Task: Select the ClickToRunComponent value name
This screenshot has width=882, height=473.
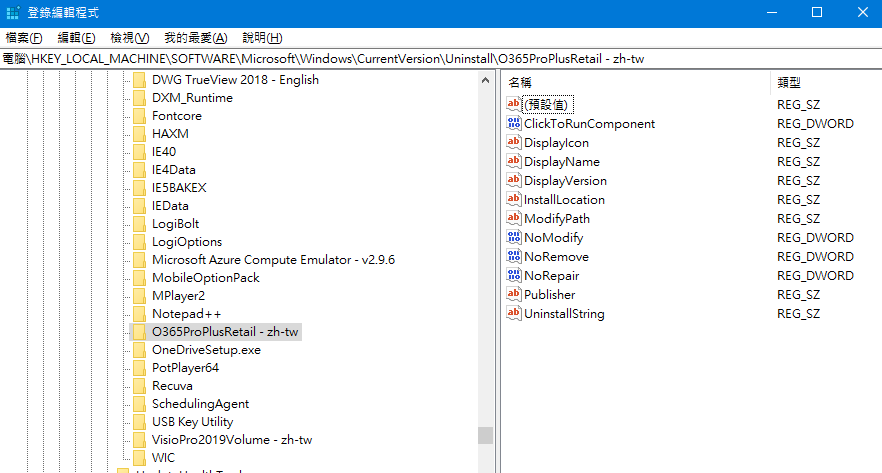Action: (590, 124)
